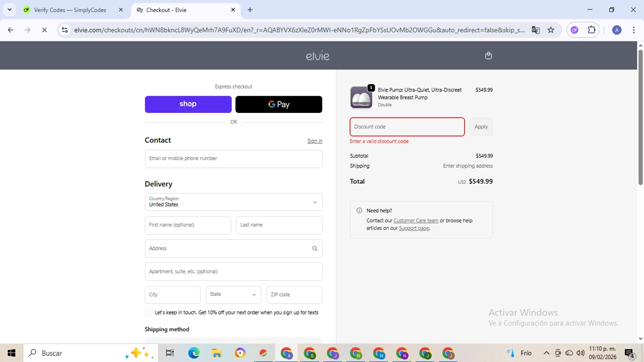
Task: Open a new browser tab
Action: (x=250, y=9)
